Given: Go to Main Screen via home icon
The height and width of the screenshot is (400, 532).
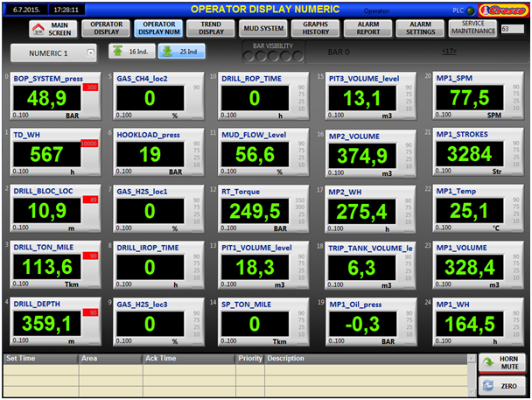Looking at the screenshot, I should coord(38,29).
